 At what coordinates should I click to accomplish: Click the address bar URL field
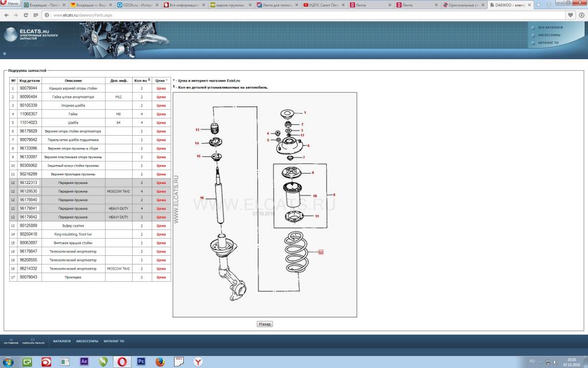click(287, 15)
